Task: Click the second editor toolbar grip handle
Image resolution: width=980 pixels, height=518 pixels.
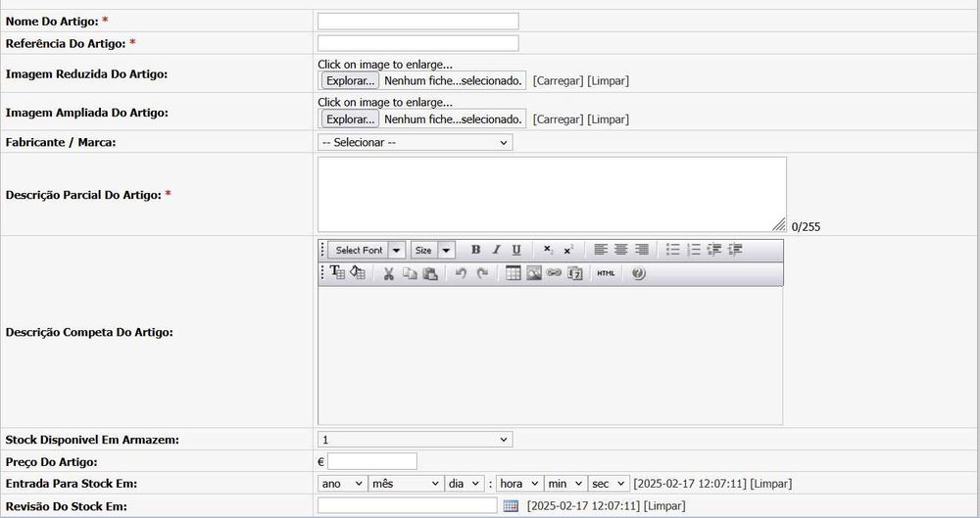Action: coord(322,273)
